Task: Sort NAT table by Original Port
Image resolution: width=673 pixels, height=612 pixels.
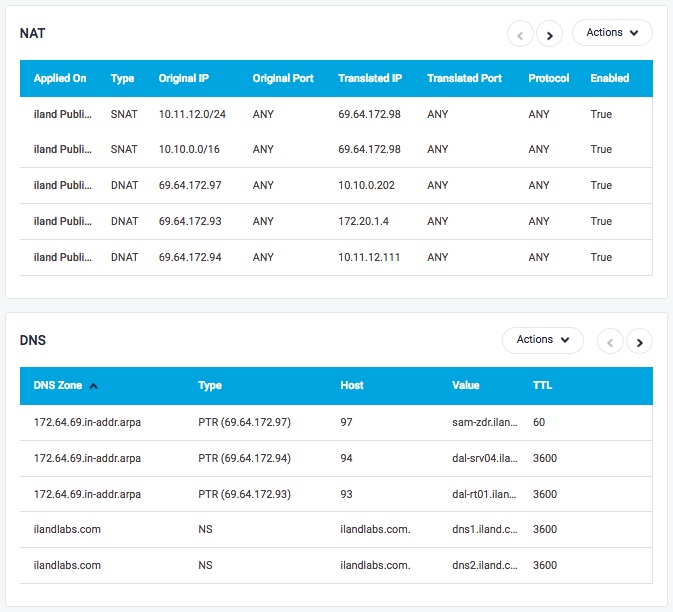Action: click(283, 78)
